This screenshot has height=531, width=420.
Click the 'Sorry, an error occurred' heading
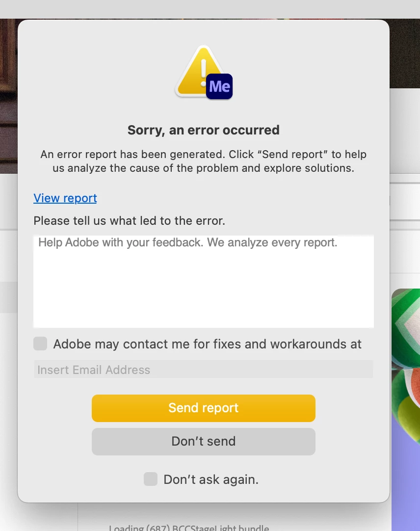pyautogui.click(x=204, y=130)
